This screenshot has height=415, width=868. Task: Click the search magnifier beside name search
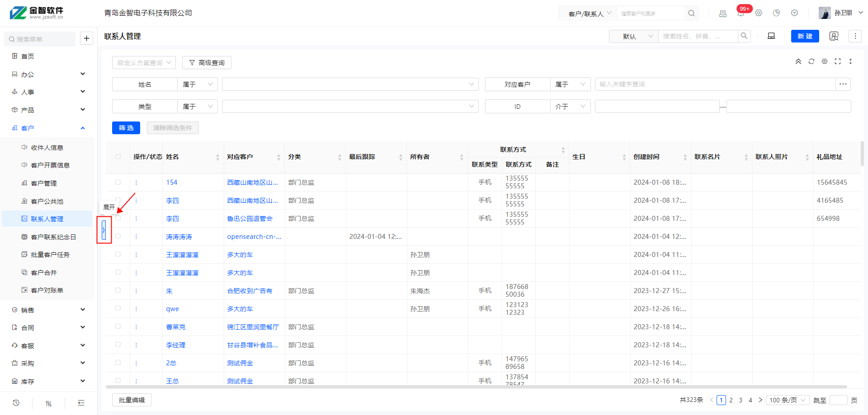744,36
